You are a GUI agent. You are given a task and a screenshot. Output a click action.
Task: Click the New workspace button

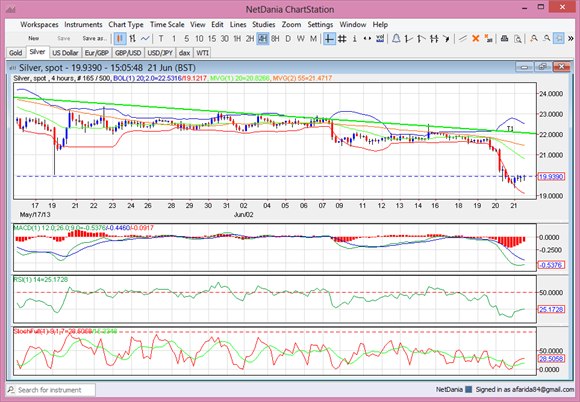click(x=34, y=38)
